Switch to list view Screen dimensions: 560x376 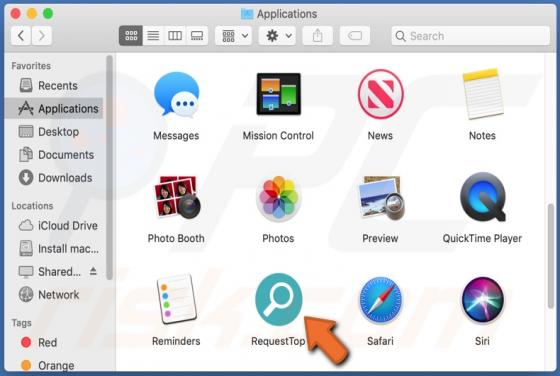(x=153, y=36)
